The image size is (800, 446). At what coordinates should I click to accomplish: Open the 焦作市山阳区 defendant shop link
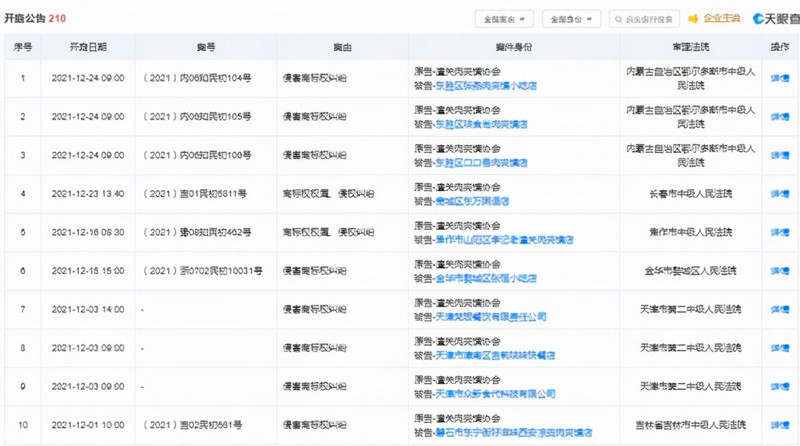tap(504, 240)
